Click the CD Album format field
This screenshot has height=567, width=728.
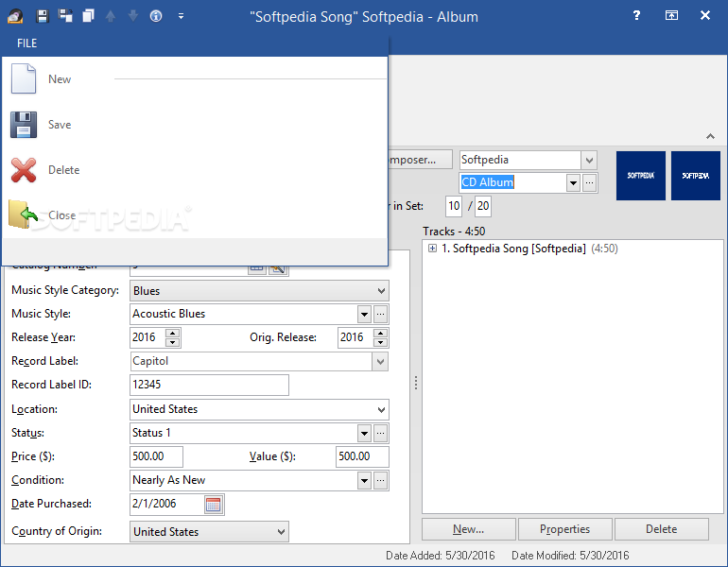(x=512, y=182)
